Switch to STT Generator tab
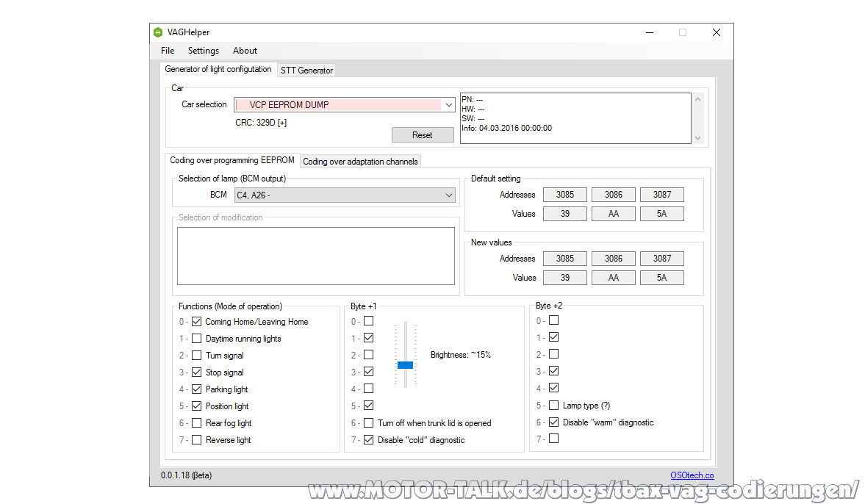The width and height of the screenshot is (865, 504). [306, 71]
